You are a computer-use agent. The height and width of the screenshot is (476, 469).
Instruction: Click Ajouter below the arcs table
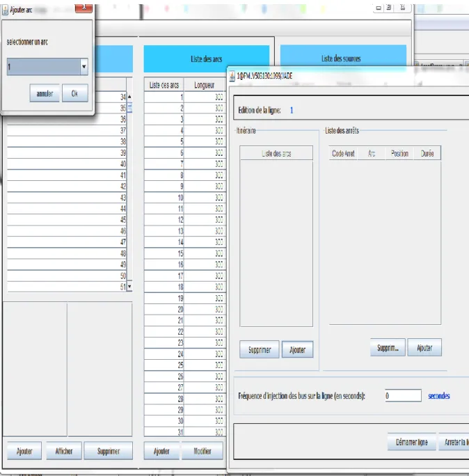click(162, 451)
